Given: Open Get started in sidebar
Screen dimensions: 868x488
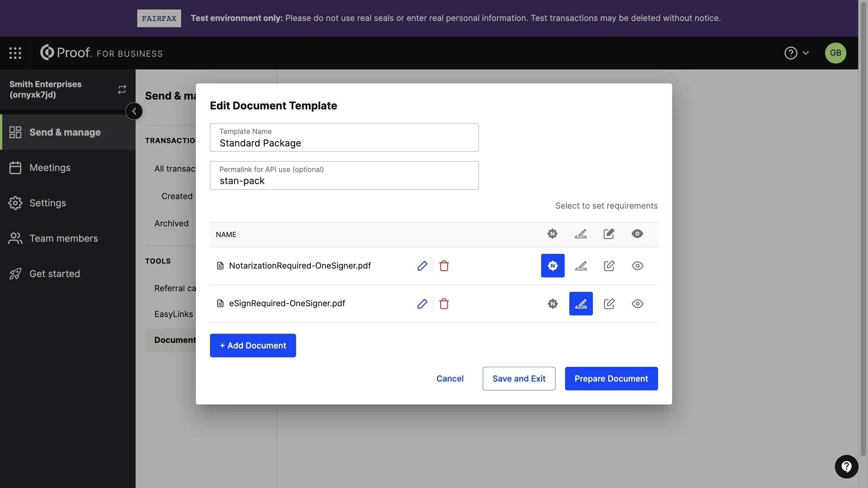Looking at the screenshot, I should coord(68,274).
